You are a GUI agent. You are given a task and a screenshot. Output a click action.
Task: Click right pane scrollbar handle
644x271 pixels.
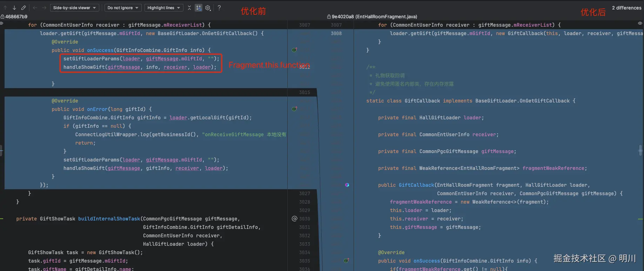(640, 150)
